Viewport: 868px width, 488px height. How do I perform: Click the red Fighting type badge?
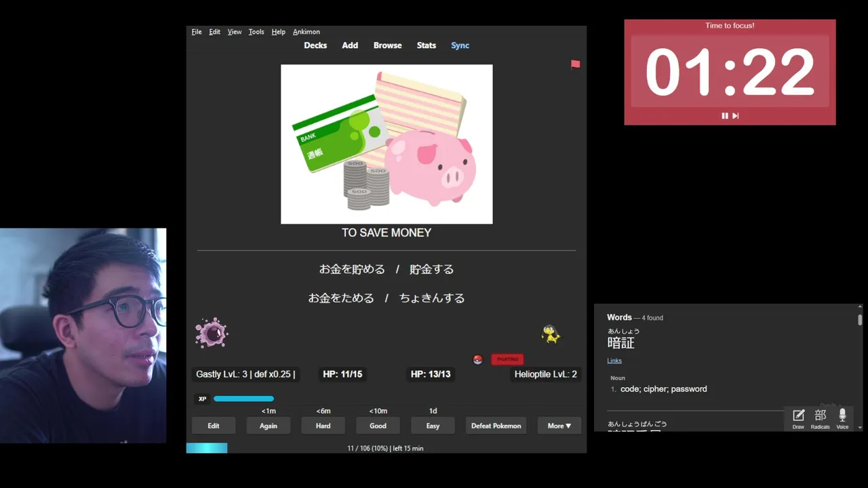coord(507,359)
